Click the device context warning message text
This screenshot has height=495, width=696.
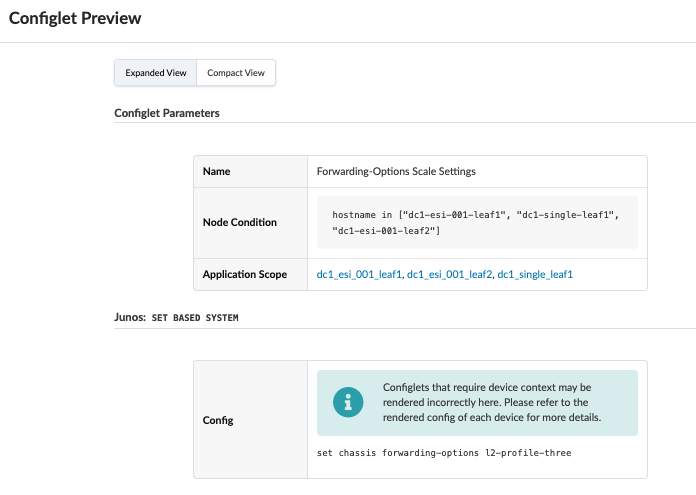[491, 402]
